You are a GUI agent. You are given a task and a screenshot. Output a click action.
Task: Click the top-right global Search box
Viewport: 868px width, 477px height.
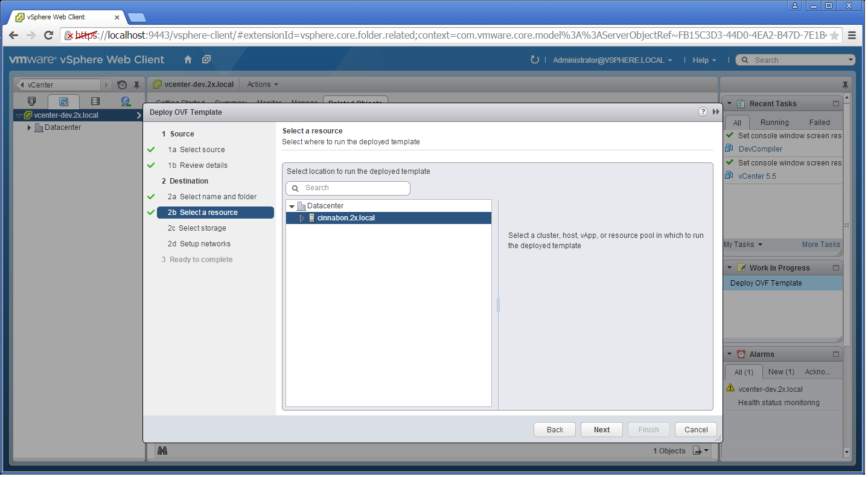tap(796, 60)
